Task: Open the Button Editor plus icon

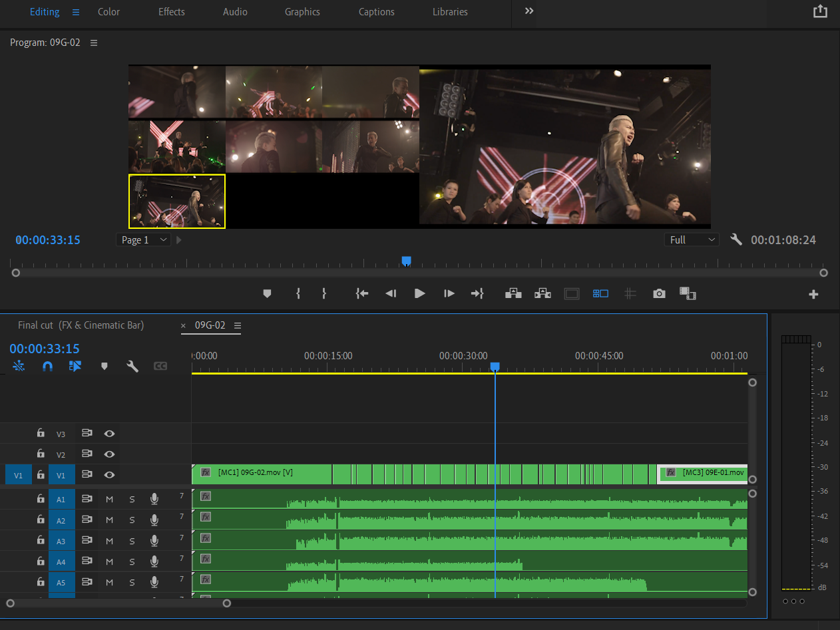Action: pyautogui.click(x=813, y=294)
